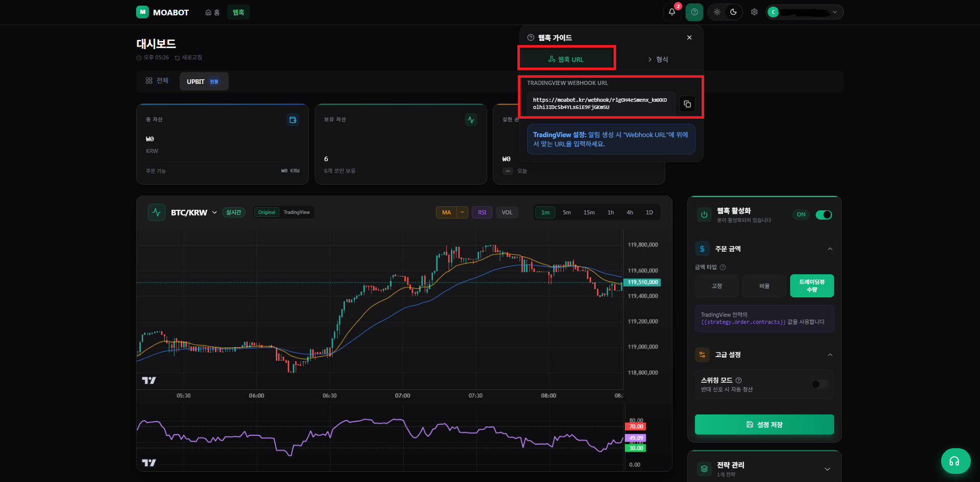Click the chart icon beside BTC/KRW
980x482 pixels.
(x=157, y=212)
